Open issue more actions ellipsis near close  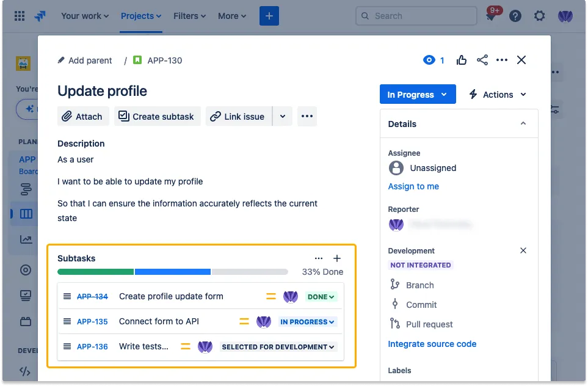point(502,60)
